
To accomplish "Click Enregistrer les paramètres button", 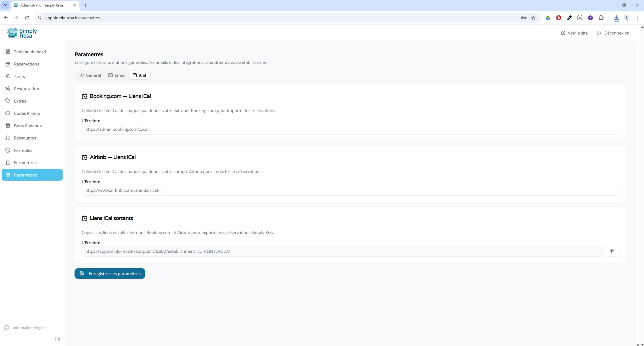I will tap(110, 274).
